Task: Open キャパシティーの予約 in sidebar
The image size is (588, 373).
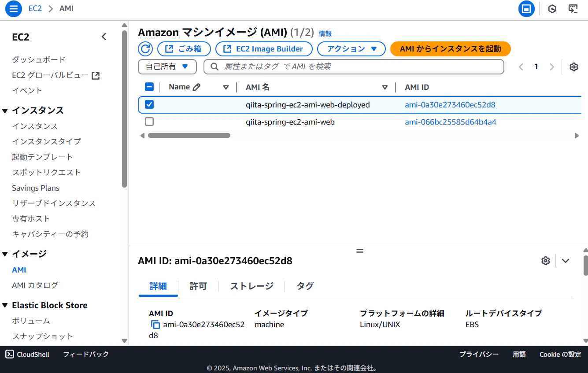Action: point(50,234)
